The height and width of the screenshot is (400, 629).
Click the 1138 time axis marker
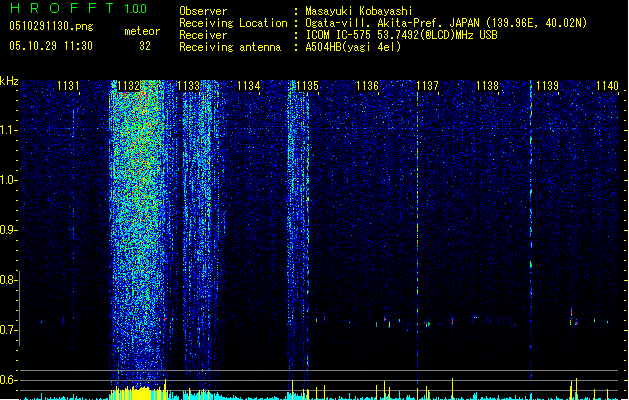(487, 86)
